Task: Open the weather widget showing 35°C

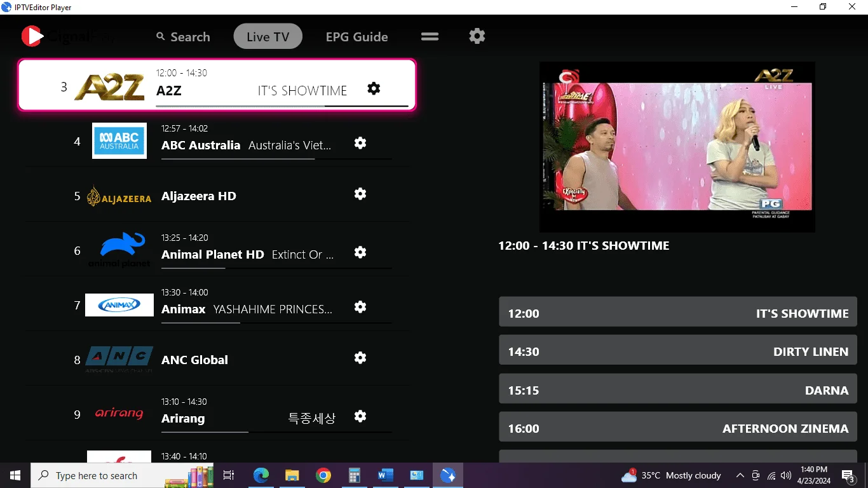Action: click(671, 475)
